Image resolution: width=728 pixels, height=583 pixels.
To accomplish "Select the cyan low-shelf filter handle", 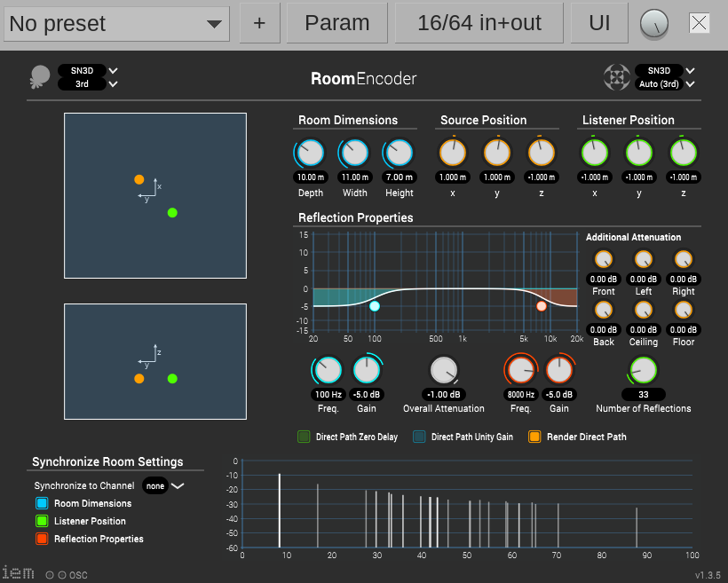I will [375, 306].
